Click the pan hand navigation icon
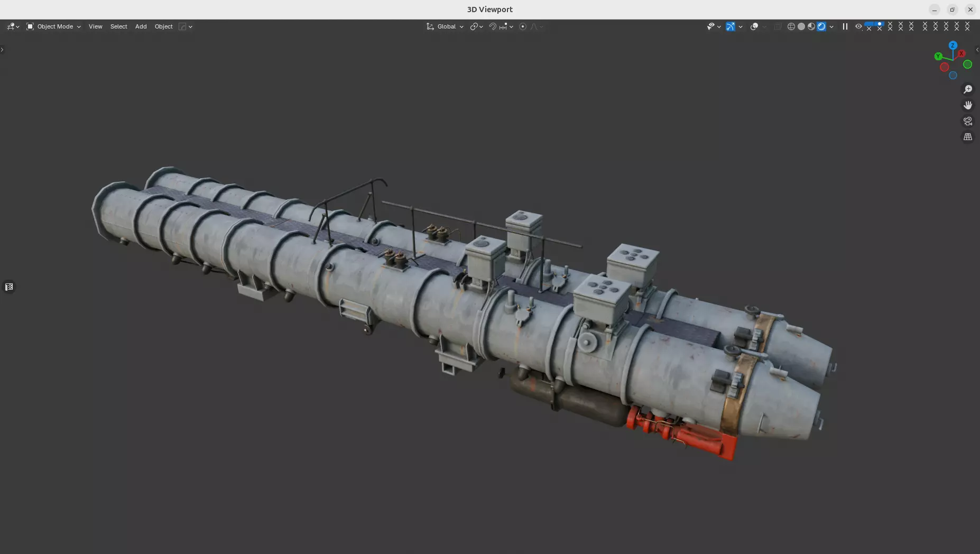 pos(968,105)
